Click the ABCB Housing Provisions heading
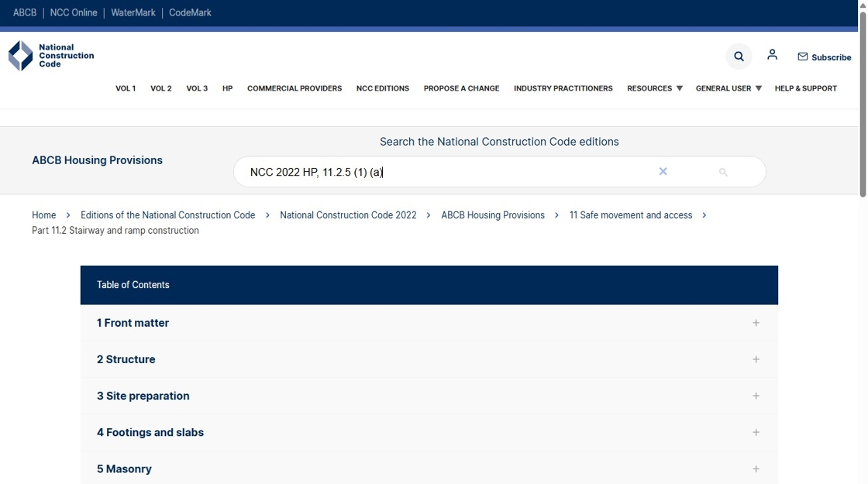This screenshot has width=868, height=484. pos(98,160)
